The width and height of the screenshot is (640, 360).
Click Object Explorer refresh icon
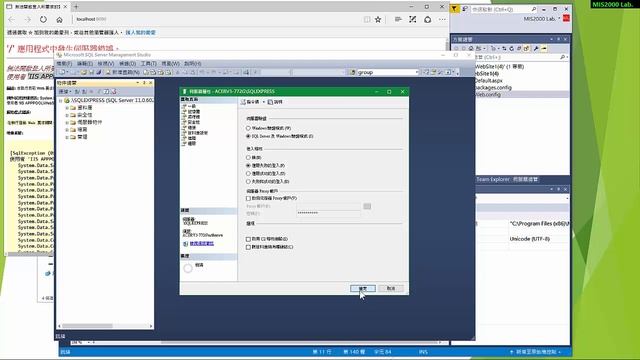106,91
